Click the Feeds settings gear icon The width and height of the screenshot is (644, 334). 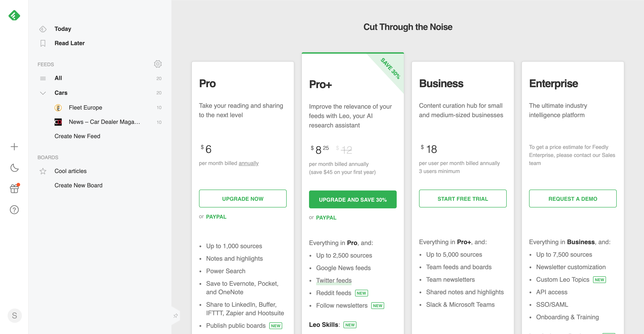(158, 64)
